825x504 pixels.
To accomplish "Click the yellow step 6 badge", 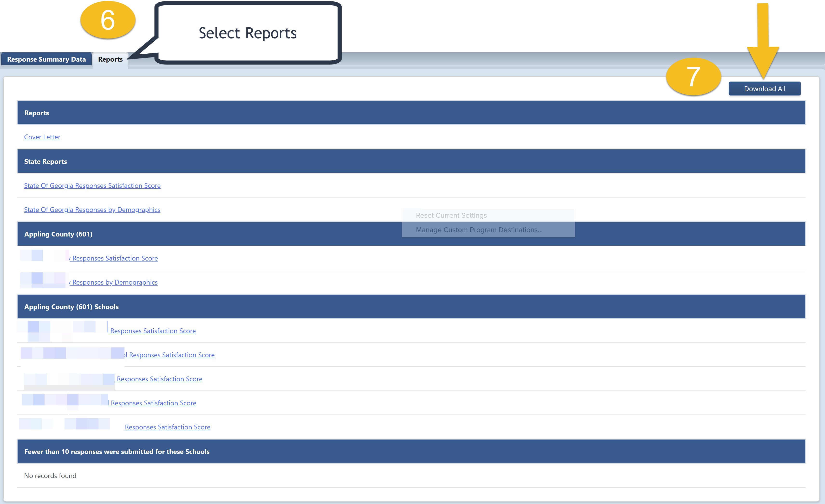I will [108, 20].
